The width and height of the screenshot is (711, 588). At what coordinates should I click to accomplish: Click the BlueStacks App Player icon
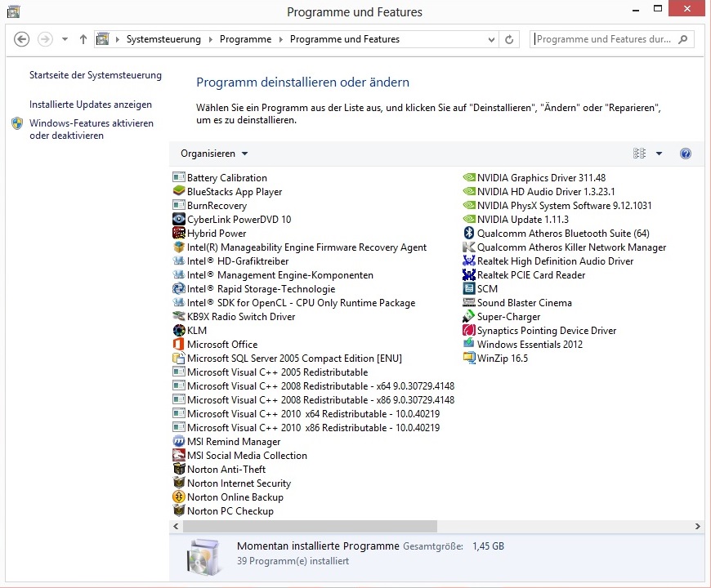(x=179, y=191)
